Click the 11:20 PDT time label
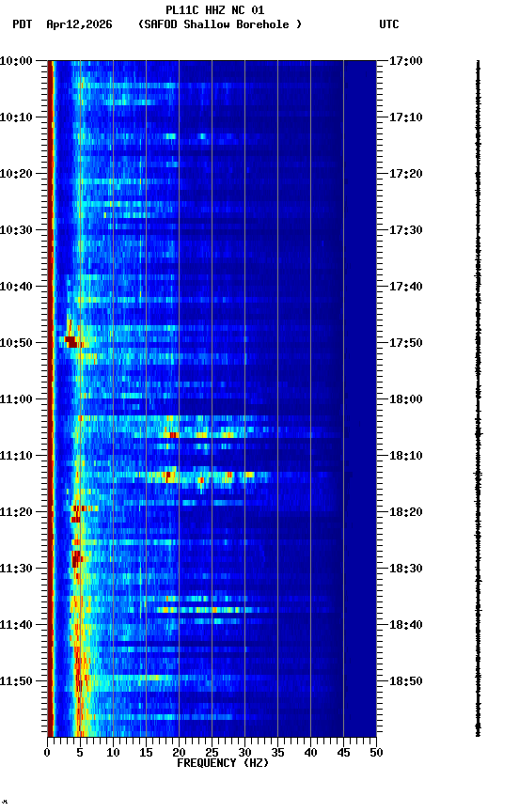The image size is (519, 812). pos(16,513)
